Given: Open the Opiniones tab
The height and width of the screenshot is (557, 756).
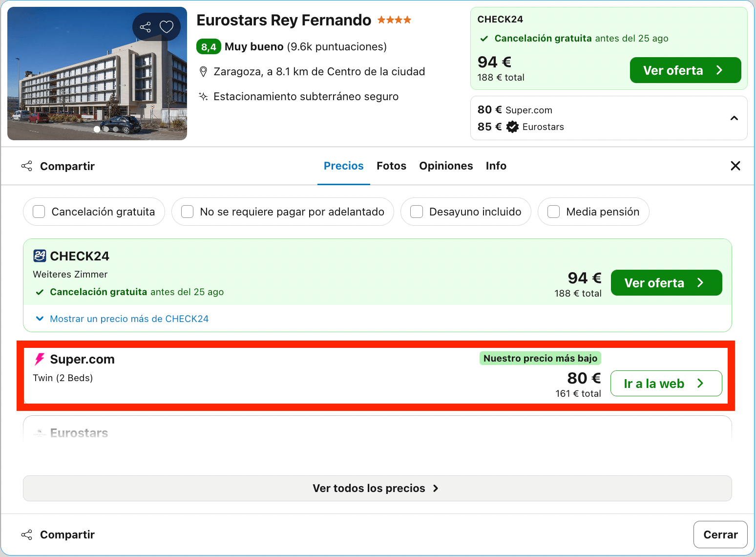Looking at the screenshot, I should [x=446, y=166].
